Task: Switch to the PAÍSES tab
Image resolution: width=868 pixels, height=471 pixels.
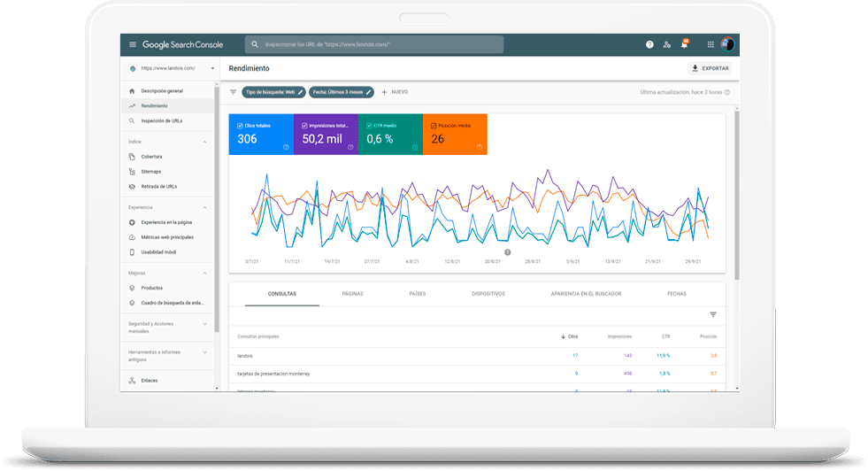Action: click(418, 294)
